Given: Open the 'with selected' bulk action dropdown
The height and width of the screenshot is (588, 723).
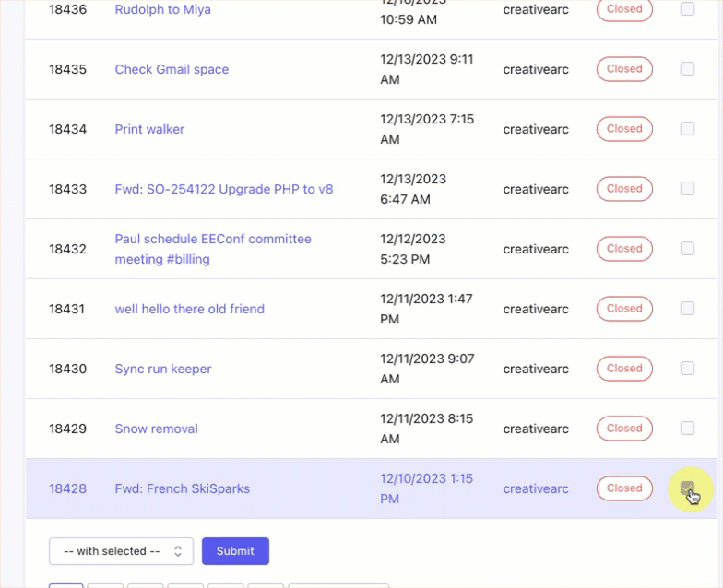Looking at the screenshot, I should coord(121,551).
